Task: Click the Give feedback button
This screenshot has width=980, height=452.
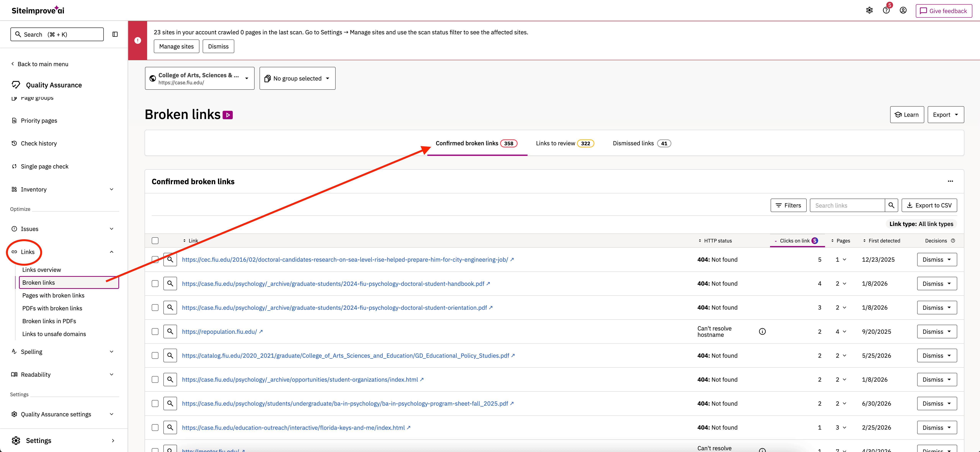Action: [x=943, y=11]
